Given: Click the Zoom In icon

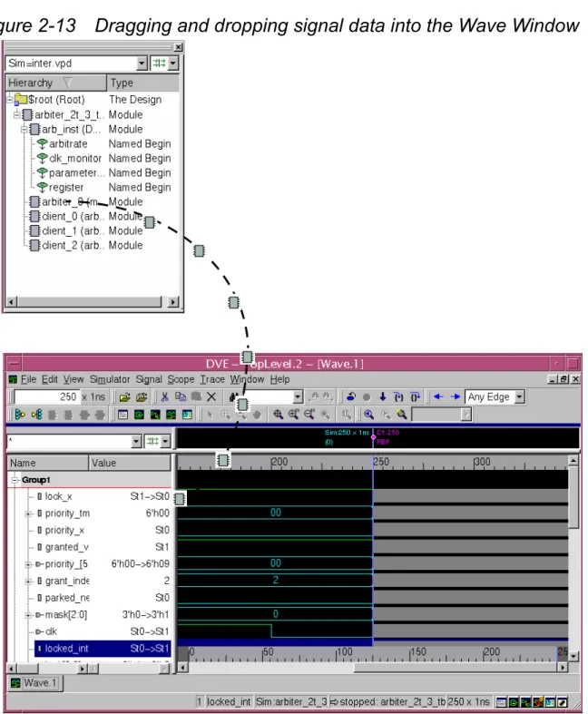Looking at the screenshot, I should click(294, 414).
